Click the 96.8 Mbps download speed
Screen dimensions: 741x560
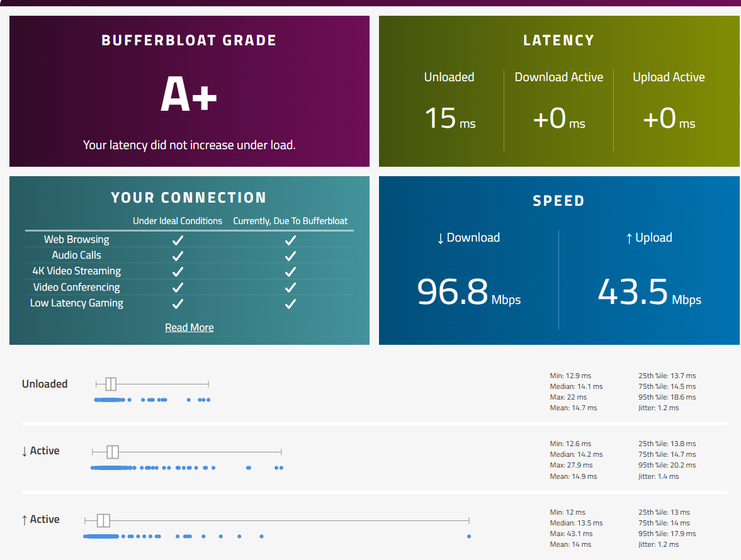pos(469,293)
